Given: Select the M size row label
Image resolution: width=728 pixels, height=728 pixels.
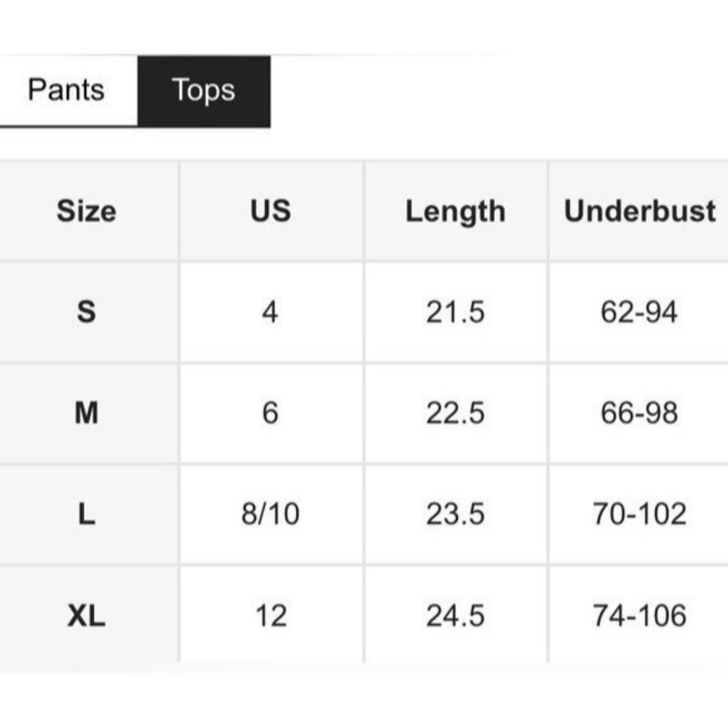Looking at the screenshot, I should [87, 414].
